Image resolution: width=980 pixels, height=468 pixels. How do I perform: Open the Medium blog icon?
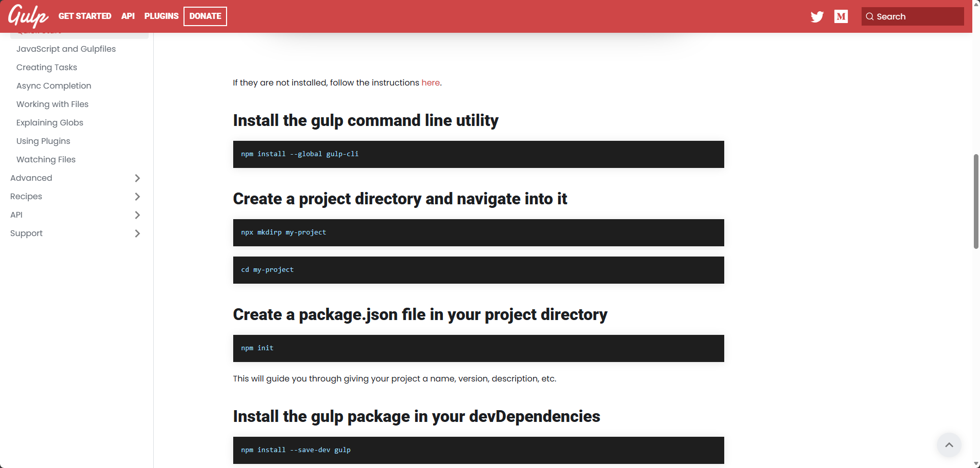(x=841, y=16)
